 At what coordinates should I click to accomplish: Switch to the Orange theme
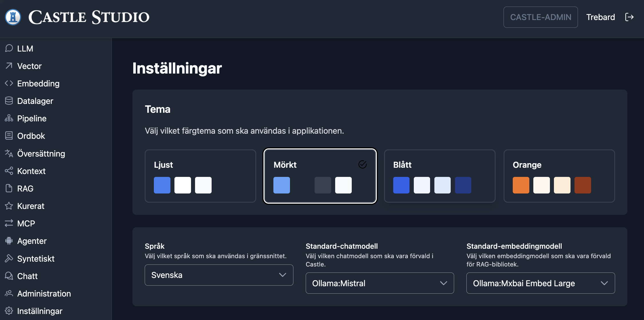pos(559,176)
